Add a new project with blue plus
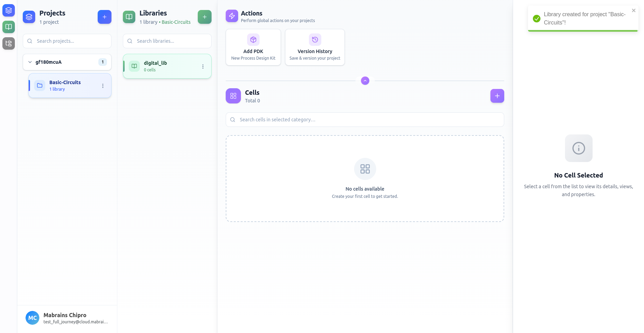 (104, 17)
